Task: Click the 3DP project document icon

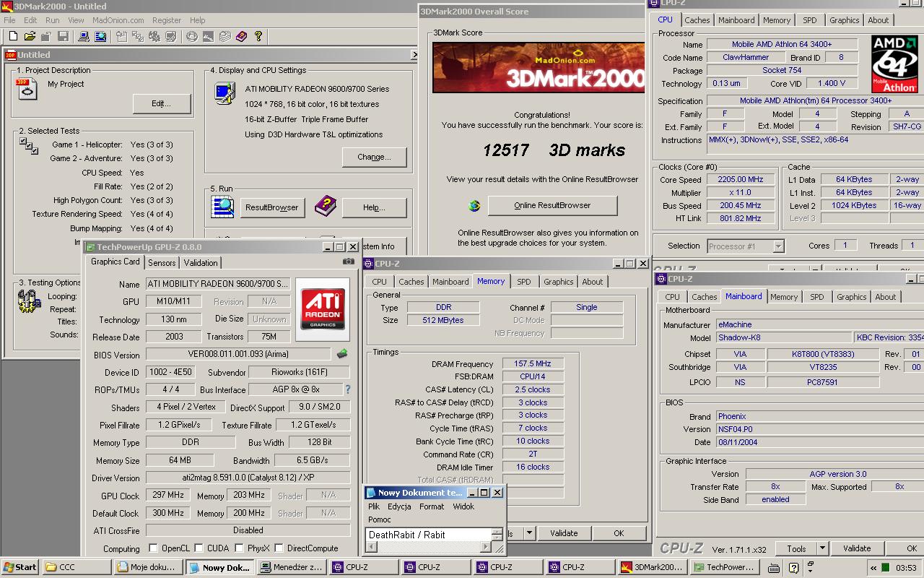Action: pos(27,89)
